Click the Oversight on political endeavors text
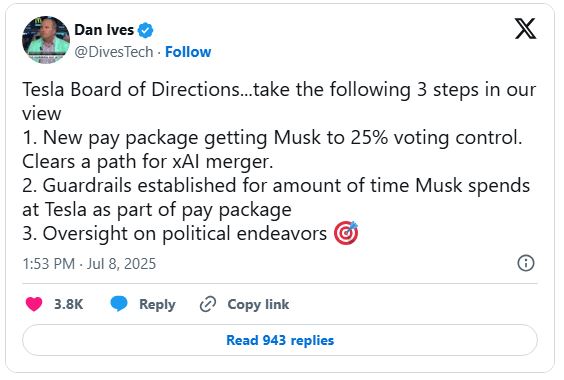 (174, 234)
